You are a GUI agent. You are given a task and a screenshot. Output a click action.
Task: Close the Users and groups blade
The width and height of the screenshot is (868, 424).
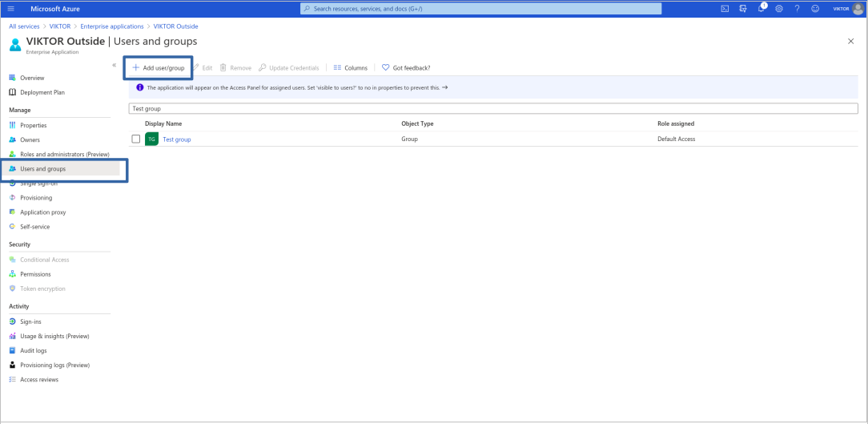[x=850, y=41]
